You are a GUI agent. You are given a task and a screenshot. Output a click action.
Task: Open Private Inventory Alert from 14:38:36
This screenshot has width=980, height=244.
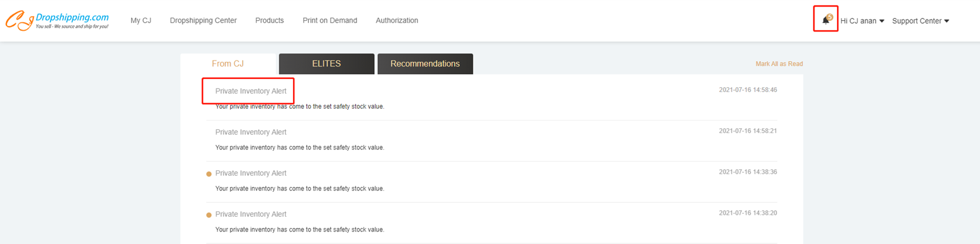click(x=250, y=173)
